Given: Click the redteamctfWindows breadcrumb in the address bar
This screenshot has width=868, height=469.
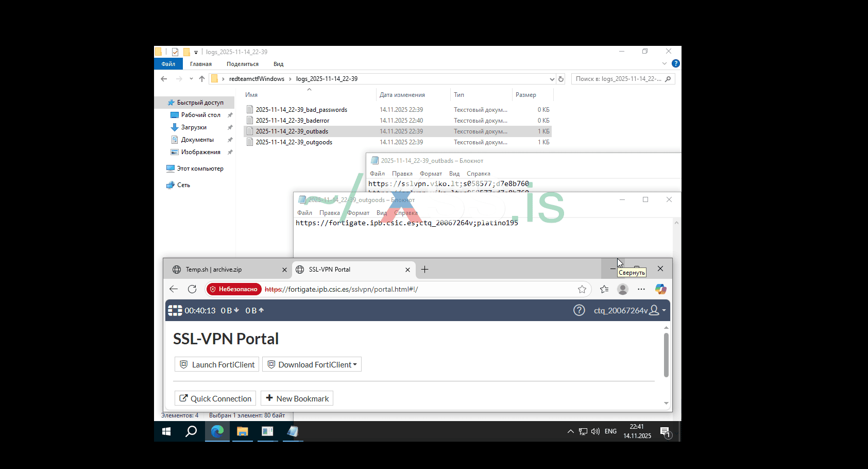Looking at the screenshot, I should tap(257, 79).
